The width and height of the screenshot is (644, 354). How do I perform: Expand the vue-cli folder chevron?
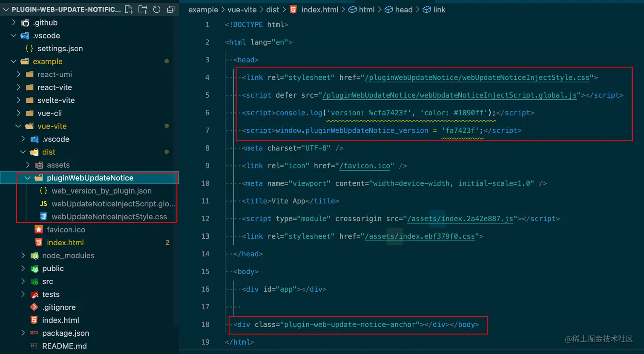[18, 113]
